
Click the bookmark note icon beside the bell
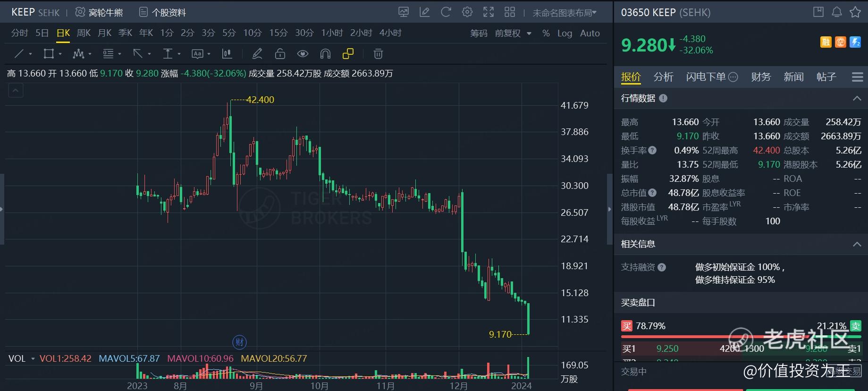pyautogui.click(x=818, y=12)
